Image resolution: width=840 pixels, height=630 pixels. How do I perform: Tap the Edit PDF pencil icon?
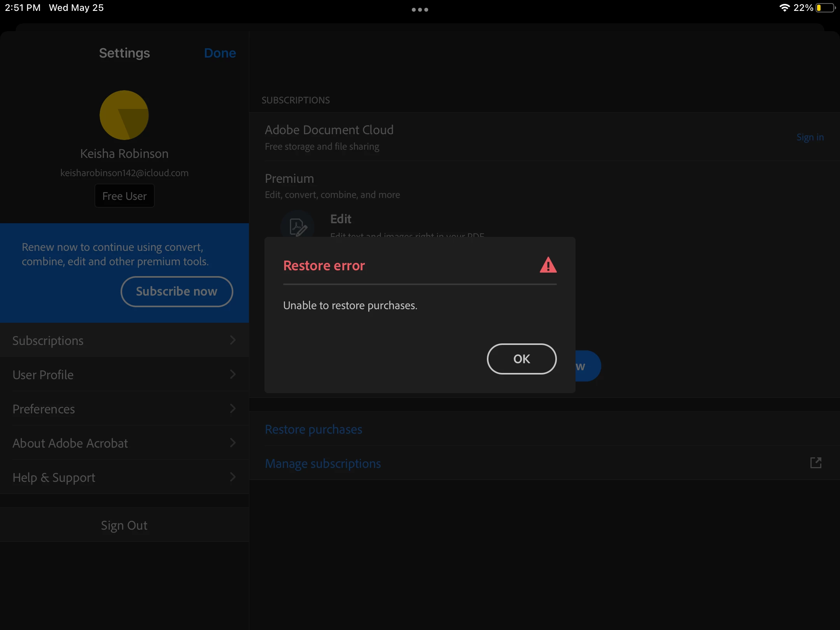coord(298,227)
